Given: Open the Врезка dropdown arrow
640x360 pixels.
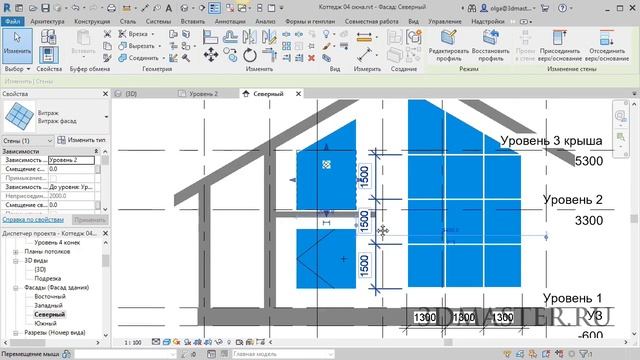Looking at the screenshot, I should coord(153,34).
